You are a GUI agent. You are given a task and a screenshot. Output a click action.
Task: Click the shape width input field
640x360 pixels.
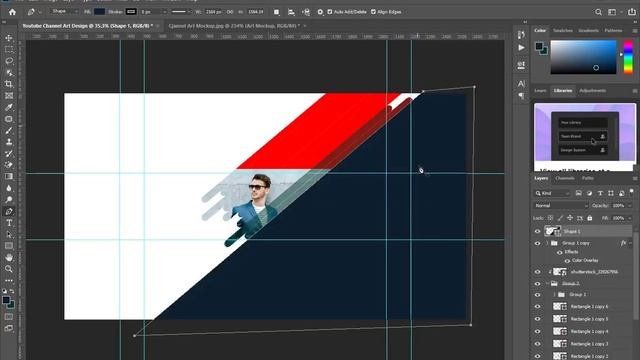(213, 12)
